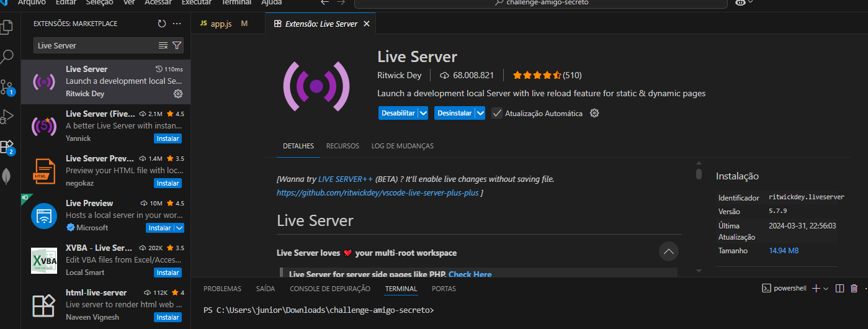868x329 pixels.
Task: Open the Editar menu
Action: pyautogui.click(x=66, y=2)
